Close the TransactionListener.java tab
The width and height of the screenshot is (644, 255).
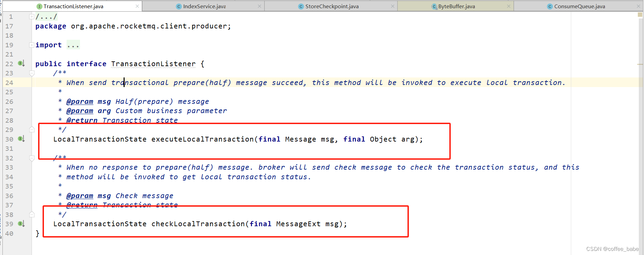coord(137,6)
